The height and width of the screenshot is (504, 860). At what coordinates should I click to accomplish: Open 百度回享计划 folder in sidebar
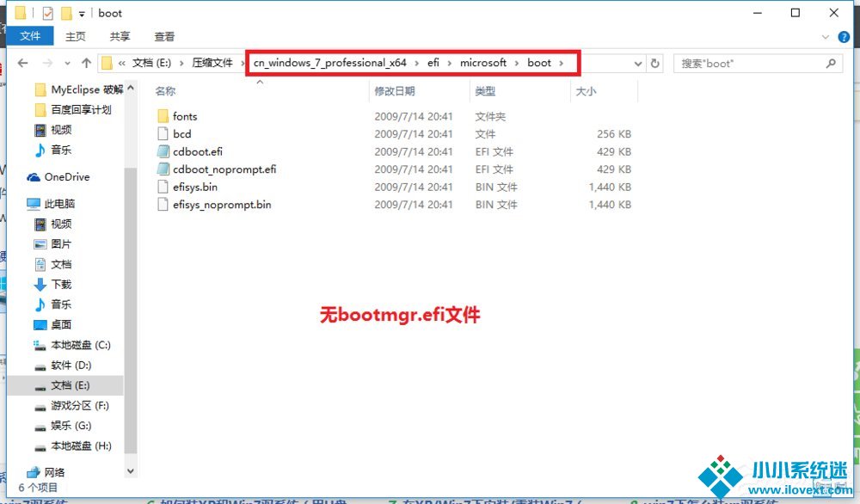point(73,110)
